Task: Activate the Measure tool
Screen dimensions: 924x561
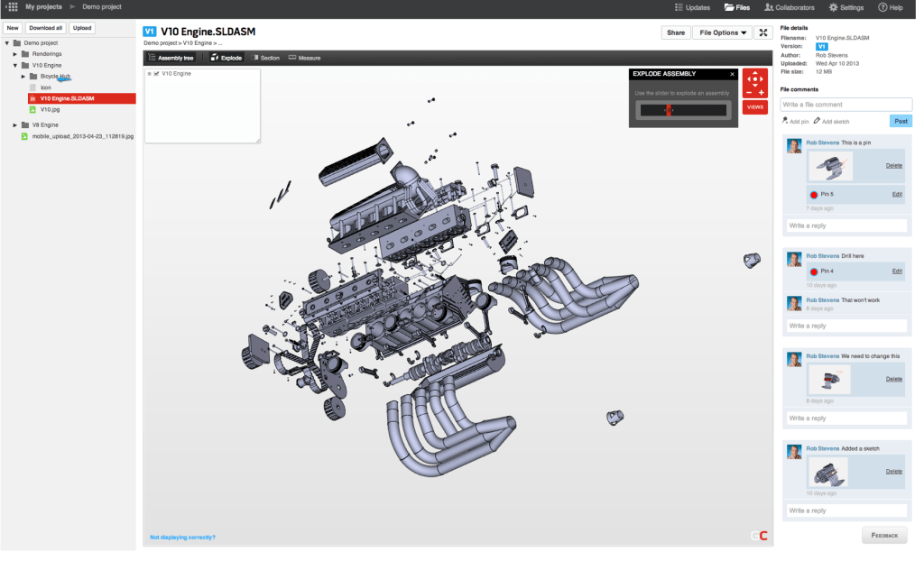Action: coord(304,58)
